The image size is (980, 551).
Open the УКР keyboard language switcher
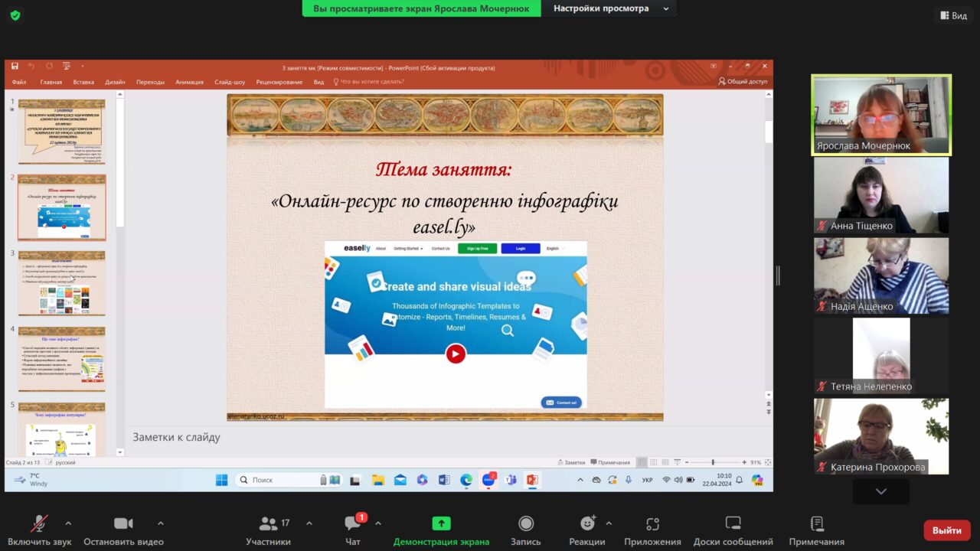pyautogui.click(x=647, y=480)
